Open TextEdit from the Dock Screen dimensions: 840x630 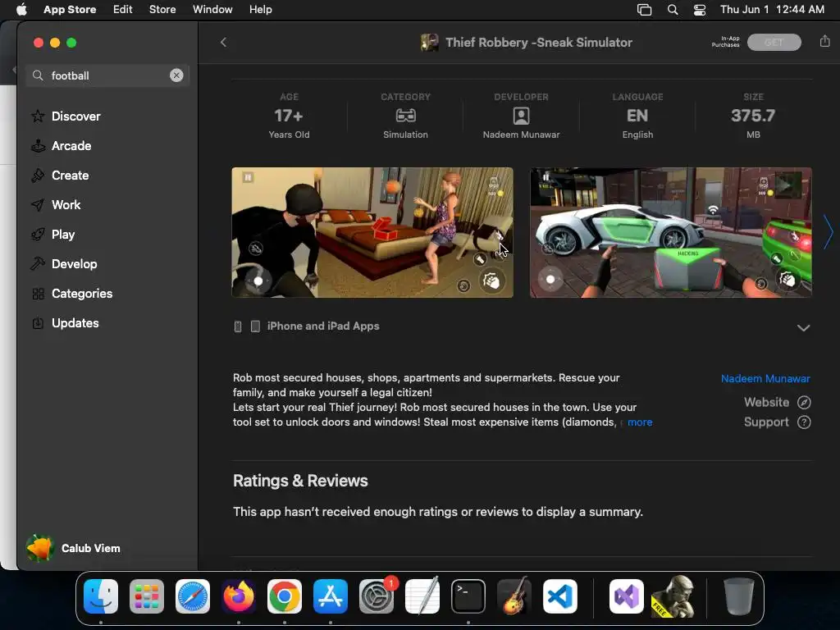point(422,596)
